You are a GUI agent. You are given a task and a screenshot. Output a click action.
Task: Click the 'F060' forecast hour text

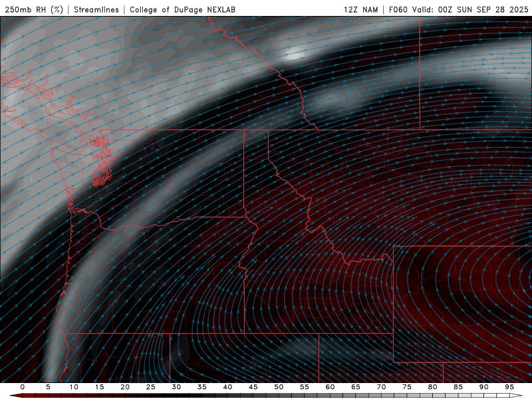pyautogui.click(x=398, y=10)
